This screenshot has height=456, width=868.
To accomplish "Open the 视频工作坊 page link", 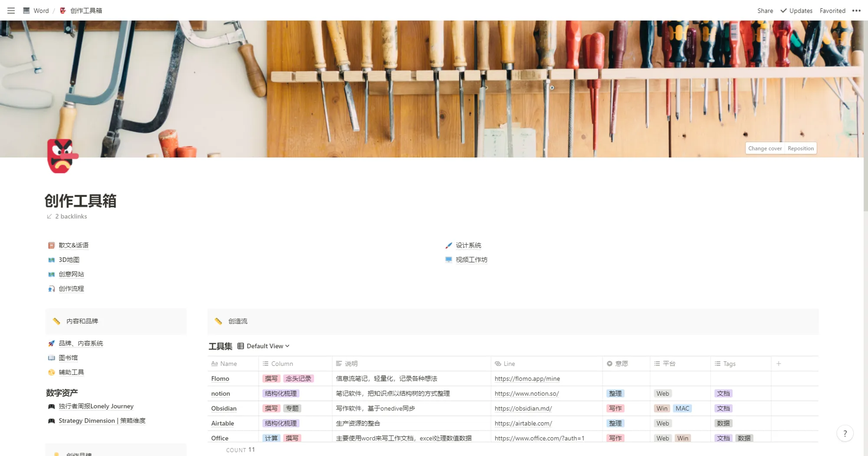I will tap(471, 259).
